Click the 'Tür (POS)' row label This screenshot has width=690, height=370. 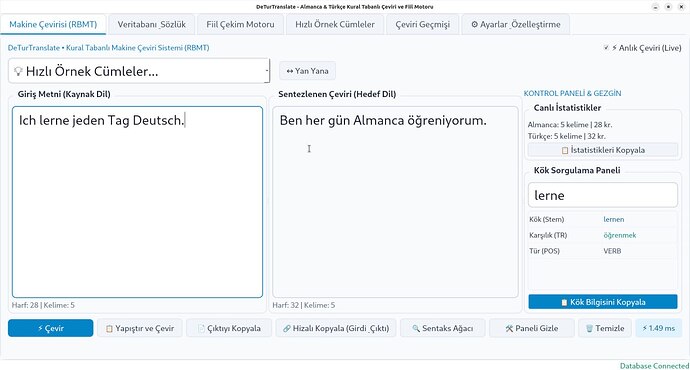click(544, 251)
